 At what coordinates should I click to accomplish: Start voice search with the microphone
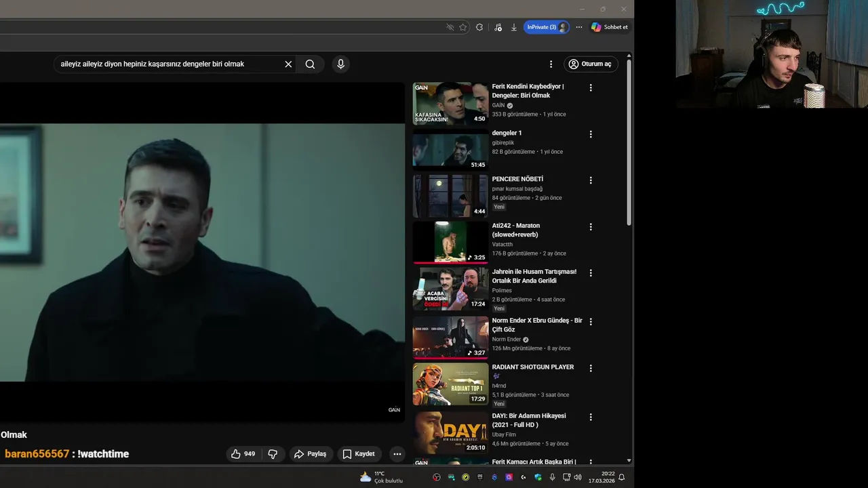click(340, 64)
